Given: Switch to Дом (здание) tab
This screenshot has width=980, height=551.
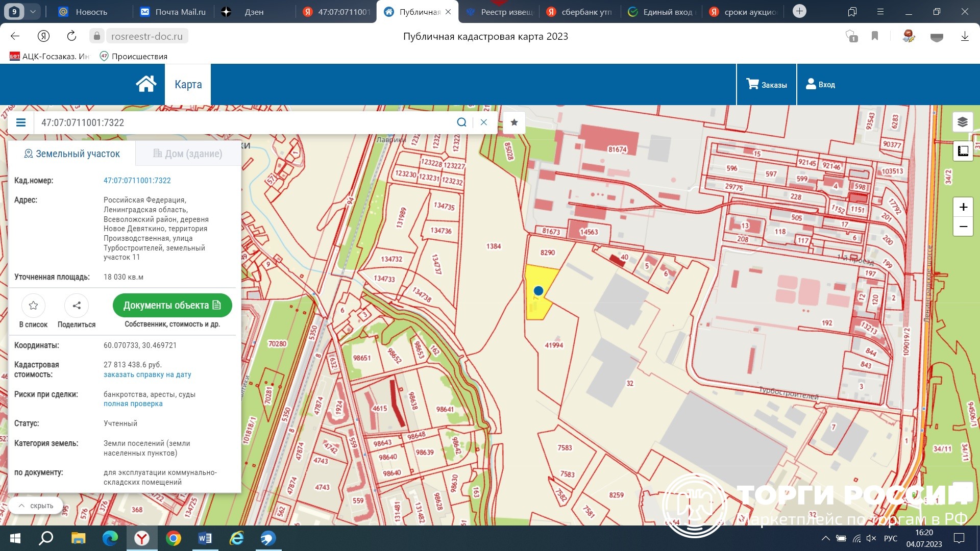Looking at the screenshot, I should point(188,154).
